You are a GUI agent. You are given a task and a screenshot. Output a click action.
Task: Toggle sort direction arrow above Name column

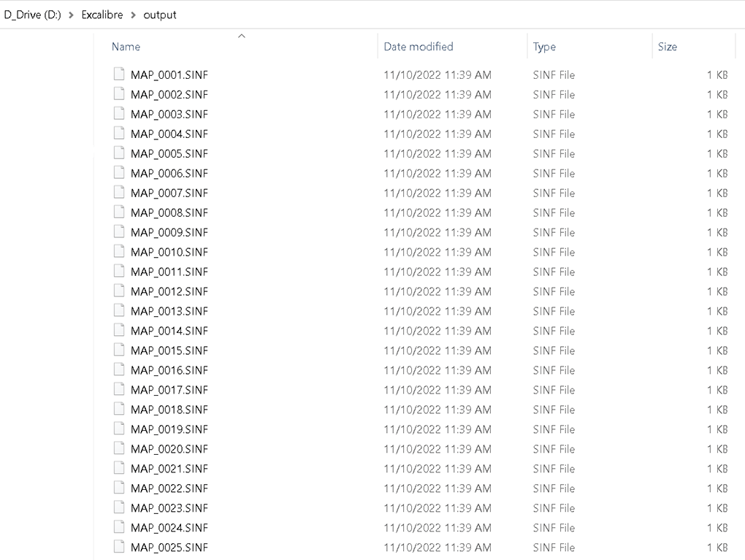241,36
